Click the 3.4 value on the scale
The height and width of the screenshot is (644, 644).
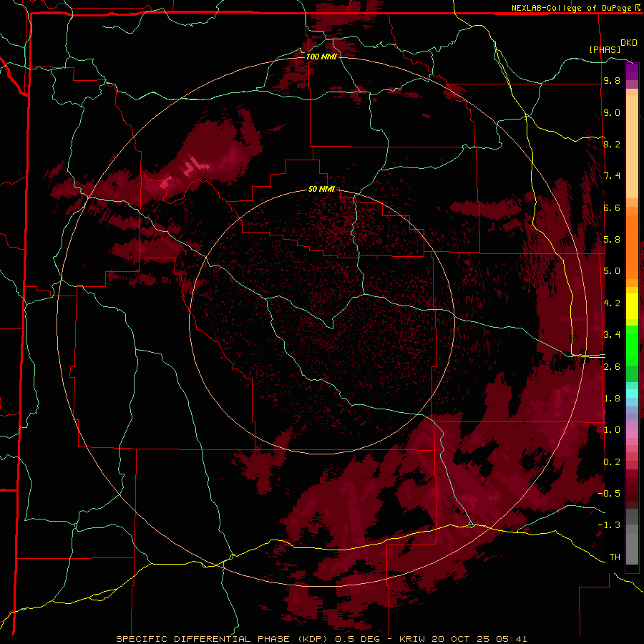[612, 335]
